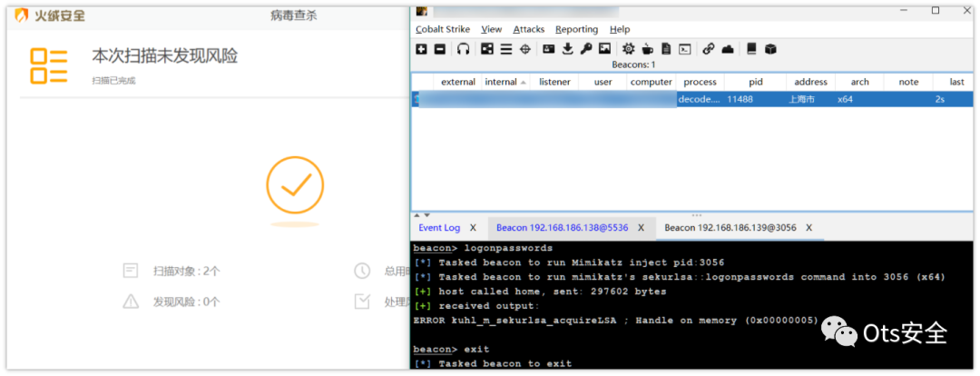Open the Attacks menu

[x=529, y=29]
